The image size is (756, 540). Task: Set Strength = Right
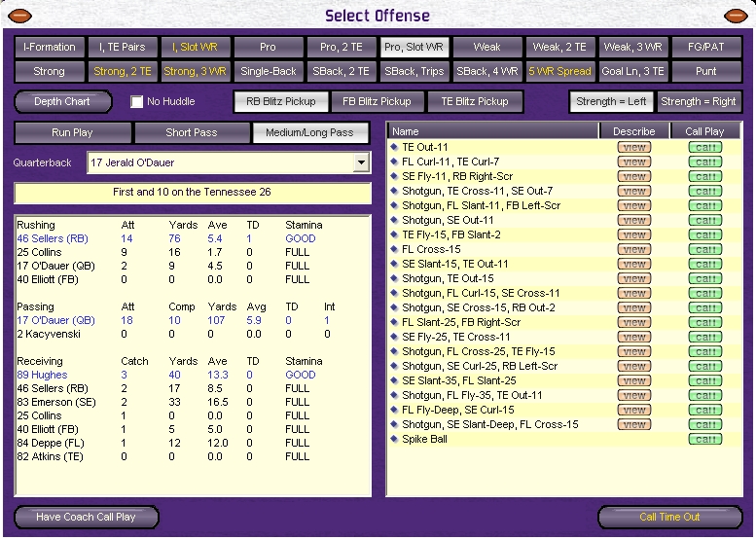[x=700, y=101]
